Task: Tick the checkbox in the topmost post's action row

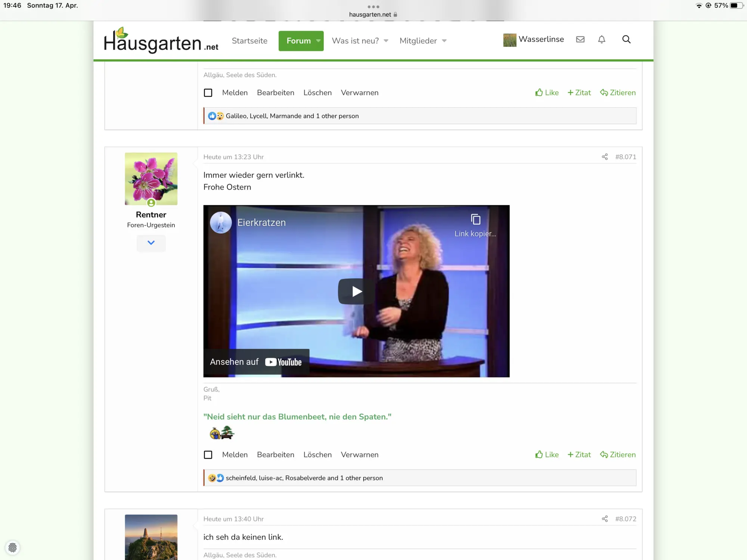Action: pyautogui.click(x=208, y=93)
